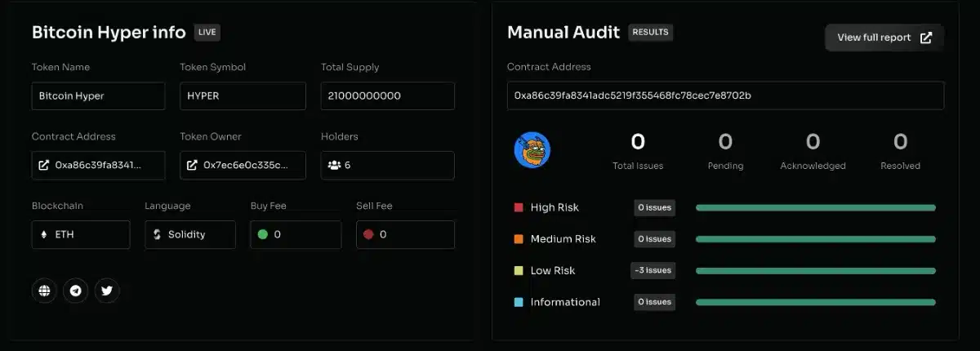Select the Total Supply field 21000000000
This screenshot has height=351, width=980.
[388, 96]
